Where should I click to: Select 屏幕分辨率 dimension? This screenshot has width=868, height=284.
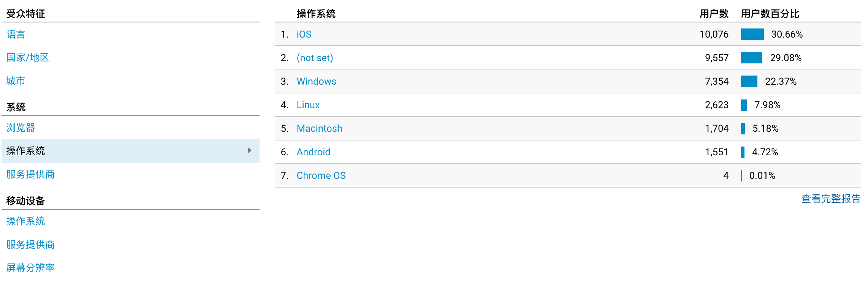30,268
